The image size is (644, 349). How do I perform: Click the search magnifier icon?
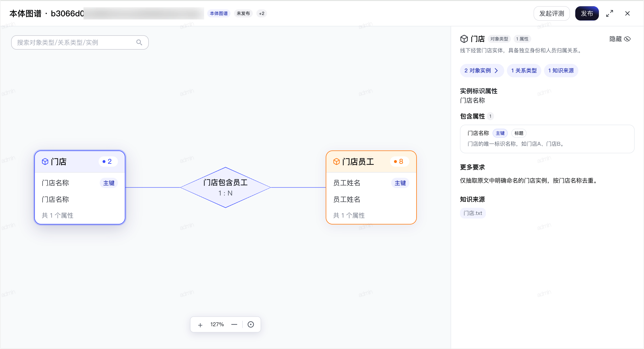tap(139, 42)
